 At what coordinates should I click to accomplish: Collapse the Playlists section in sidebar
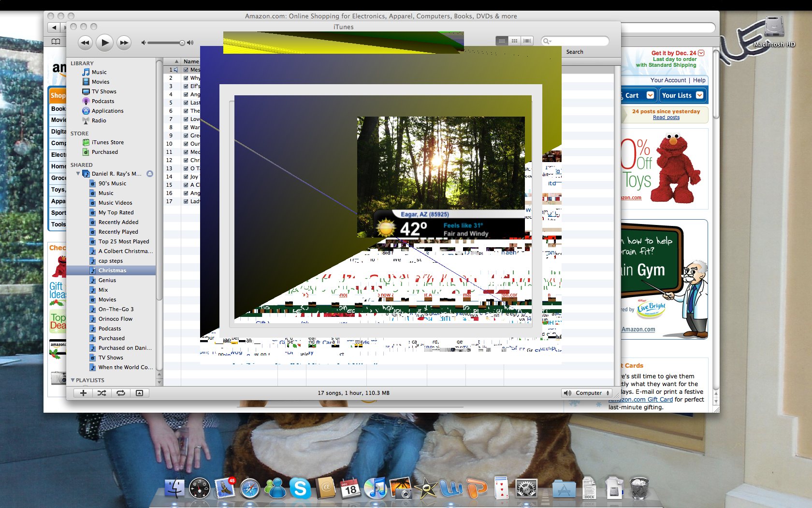pos(72,380)
